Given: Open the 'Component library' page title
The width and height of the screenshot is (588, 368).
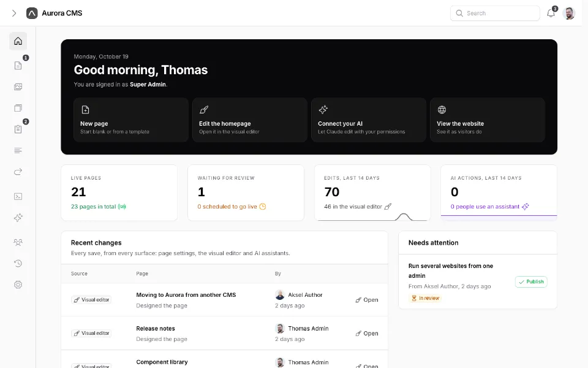Looking at the screenshot, I should tap(162, 362).
